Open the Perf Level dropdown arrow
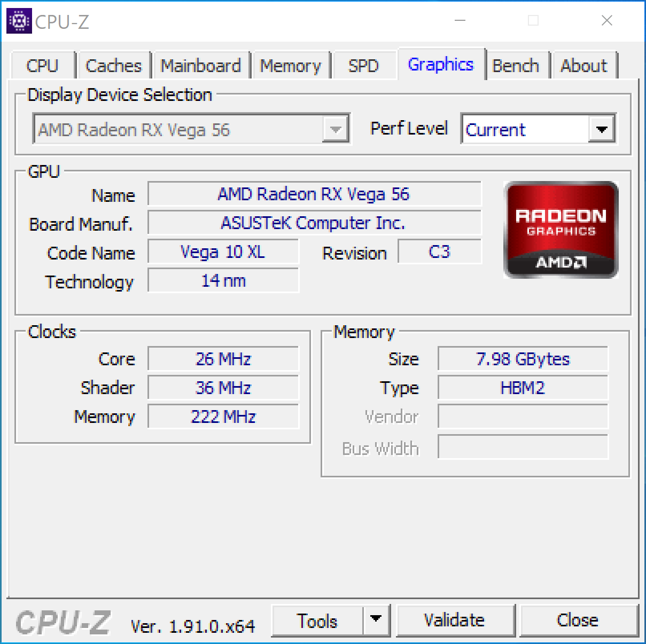Screen dimensions: 646x644 click(602, 129)
